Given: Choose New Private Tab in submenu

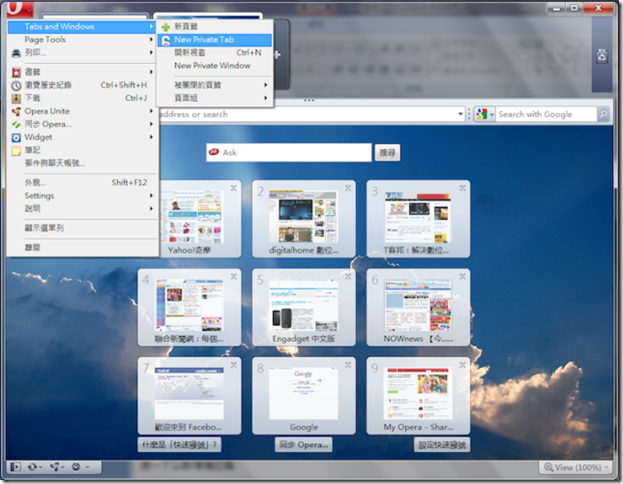Looking at the screenshot, I should point(215,40).
